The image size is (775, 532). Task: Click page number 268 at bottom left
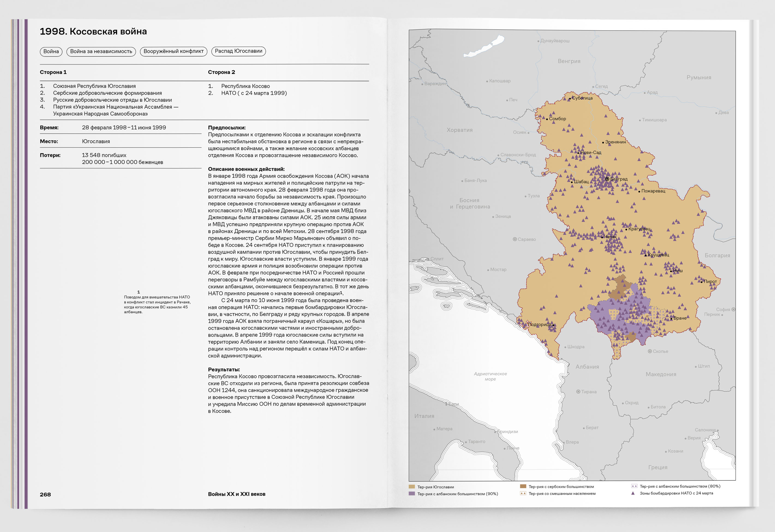coord(45,494)
